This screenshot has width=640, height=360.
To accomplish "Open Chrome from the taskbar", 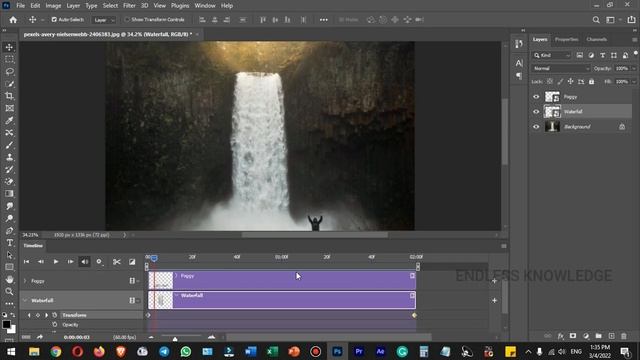I will (x=56, y=351).
